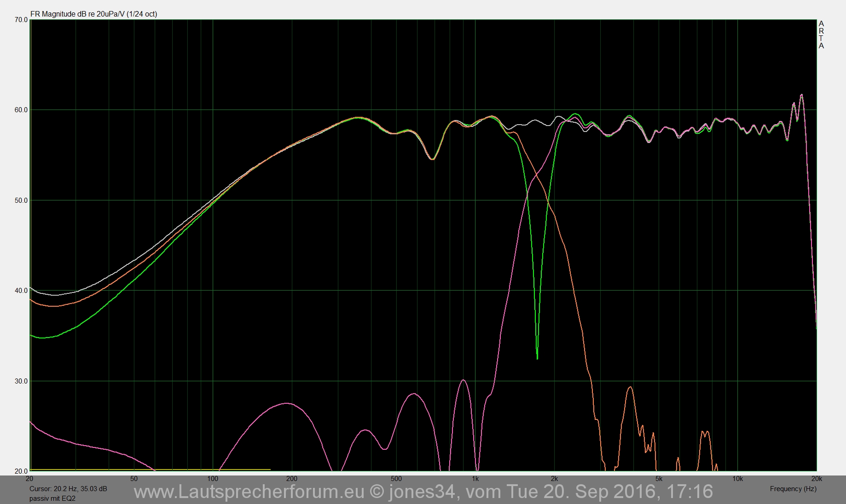Select the 10k x-axis tick label

737,479
